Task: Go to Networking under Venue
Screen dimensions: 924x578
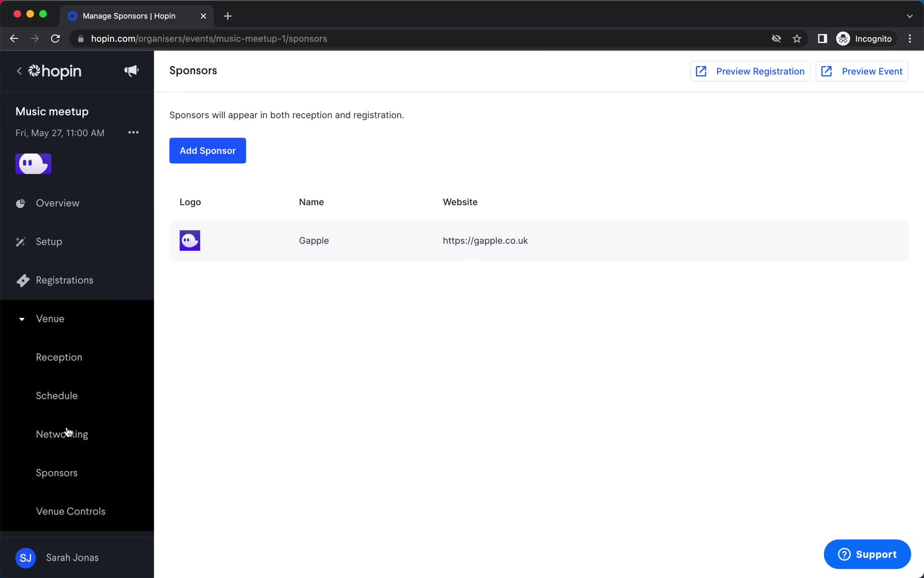Action: [x=62, y=434]
